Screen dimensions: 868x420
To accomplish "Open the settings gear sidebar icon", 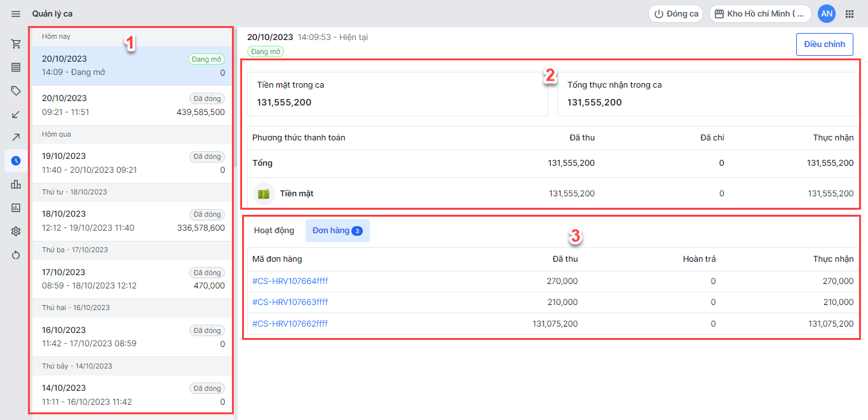I will [16, 231].
